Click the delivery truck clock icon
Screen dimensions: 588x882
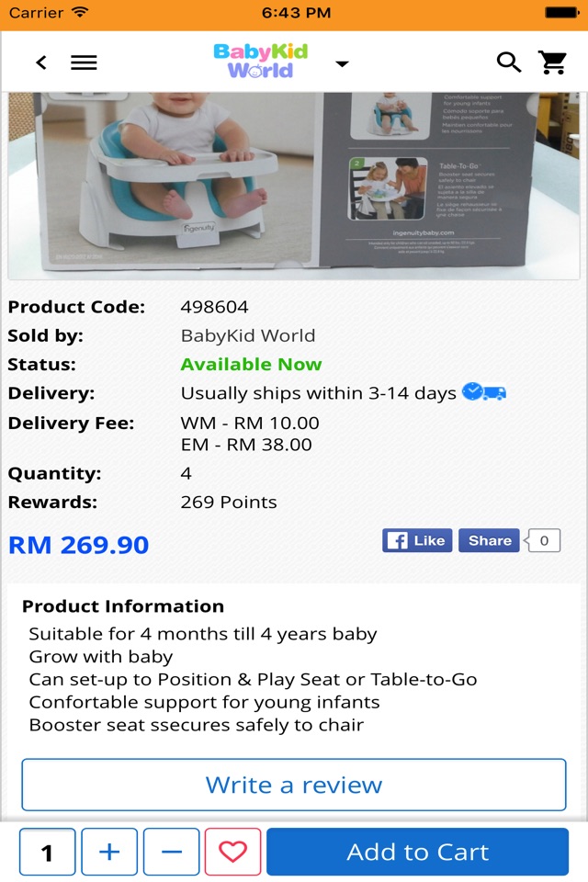[484, 391]
